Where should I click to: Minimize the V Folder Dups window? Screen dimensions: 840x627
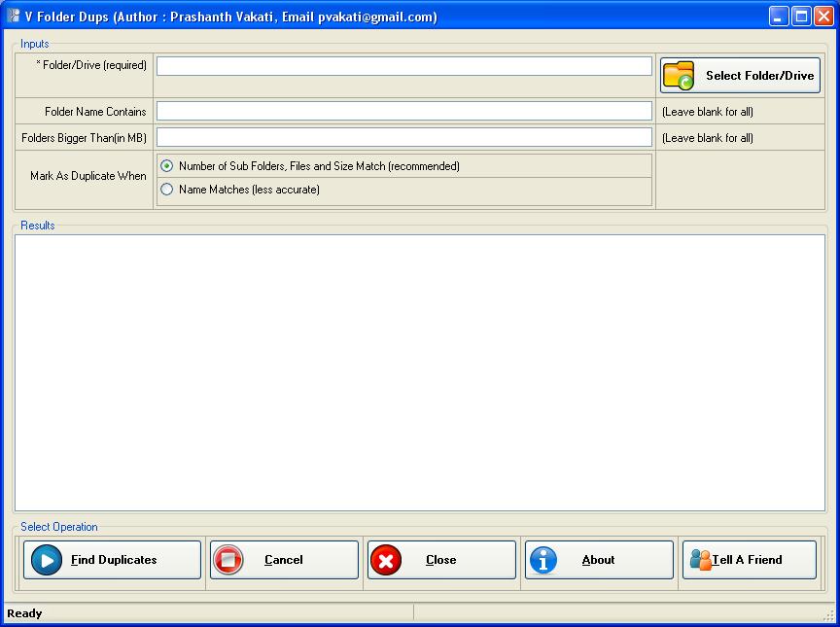tap(779, 17)
